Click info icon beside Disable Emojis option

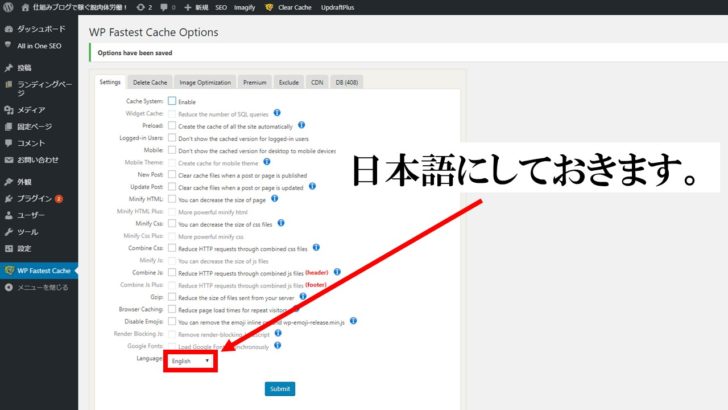pos(353,321)
